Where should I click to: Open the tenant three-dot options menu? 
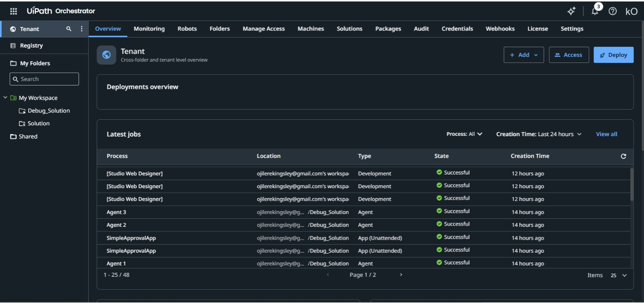82,29
